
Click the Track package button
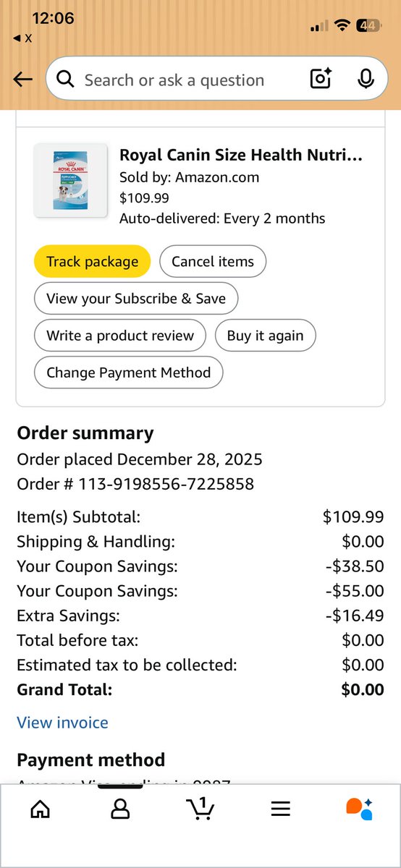(x=92, y=262)
